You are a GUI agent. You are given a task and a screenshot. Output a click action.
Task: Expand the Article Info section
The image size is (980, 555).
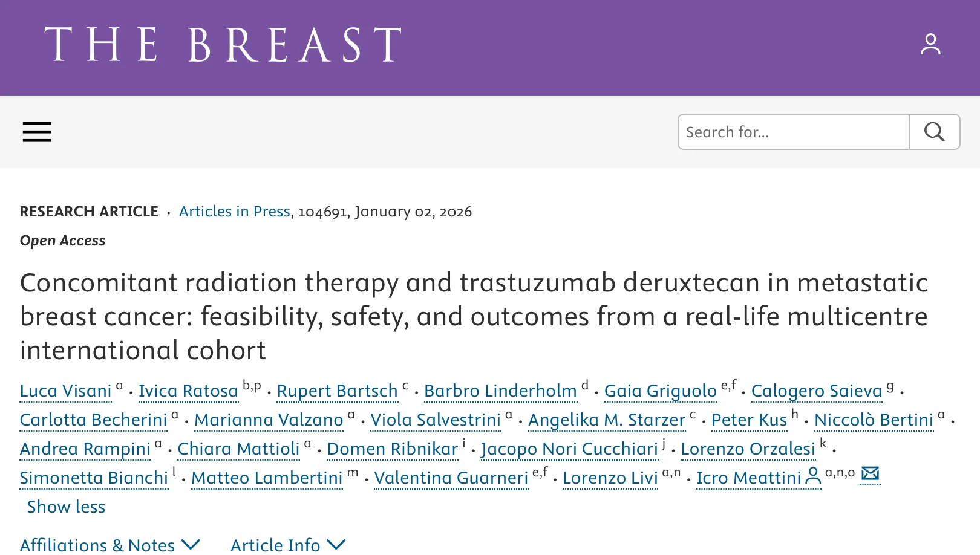288,545
